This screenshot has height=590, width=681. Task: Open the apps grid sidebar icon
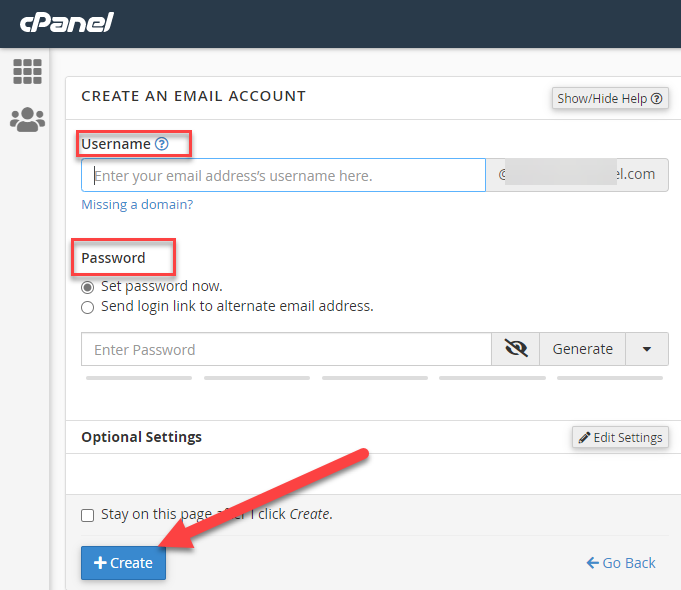tap(27, 71)
